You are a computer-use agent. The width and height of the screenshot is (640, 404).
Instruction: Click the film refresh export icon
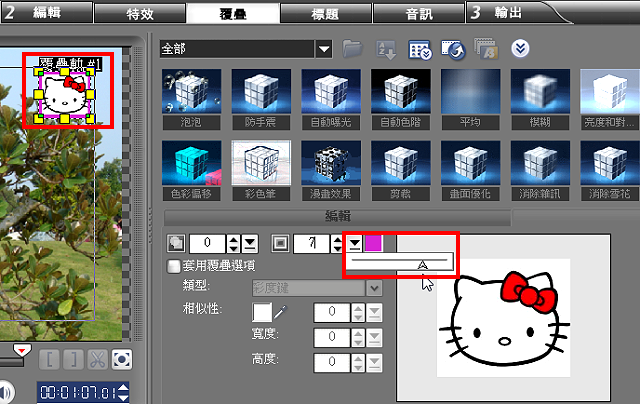point(453,50)
